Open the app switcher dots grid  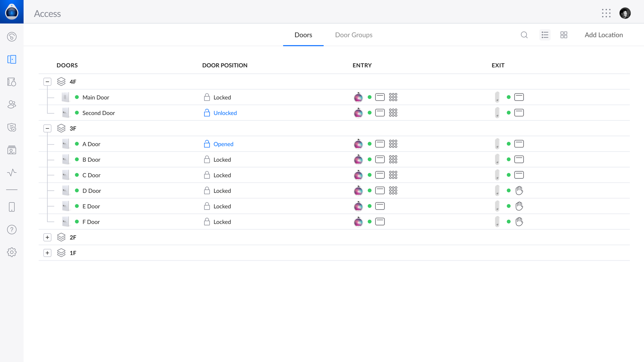(x=606, y=13)
